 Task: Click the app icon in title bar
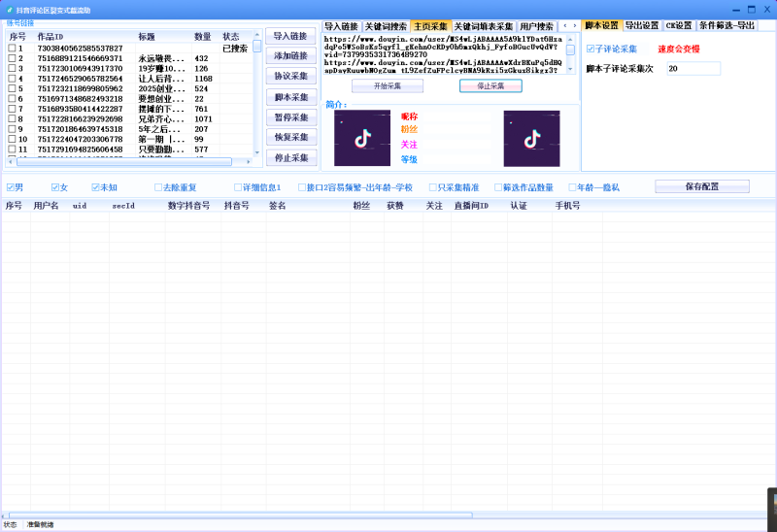click(x=10, y=10)
